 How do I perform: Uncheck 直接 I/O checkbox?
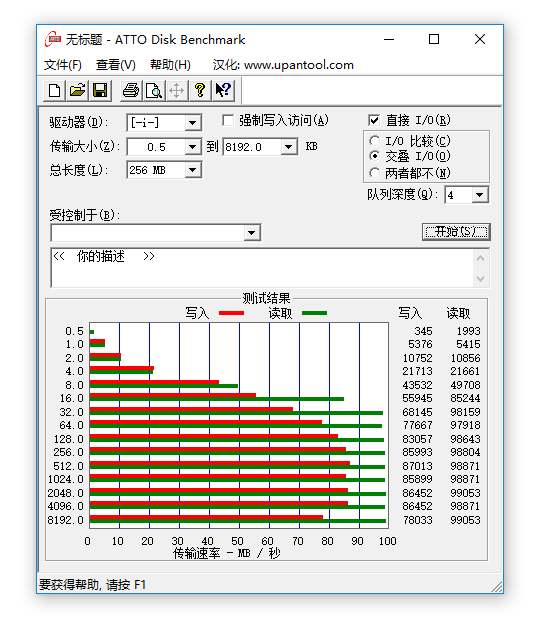374,120
